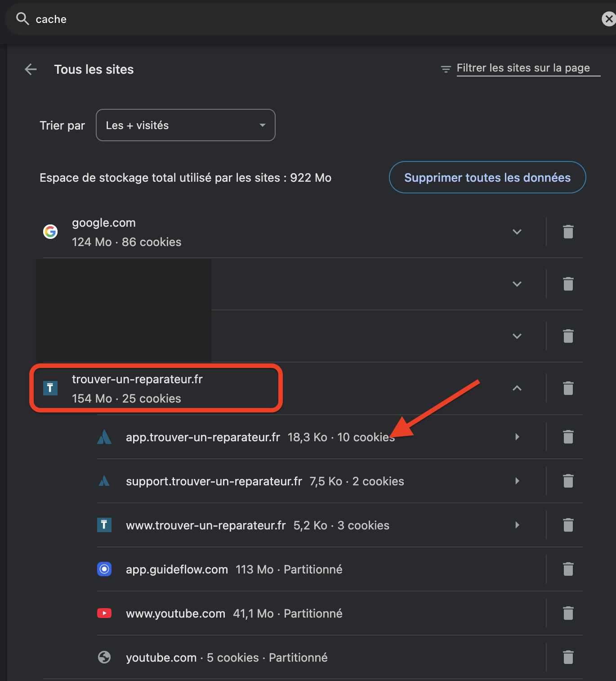Image resolution: width=616 pixels, height=681 pixels.
Task: Click the www.trouver-un-reparateur.fr favicon
Action: point(104,525)
